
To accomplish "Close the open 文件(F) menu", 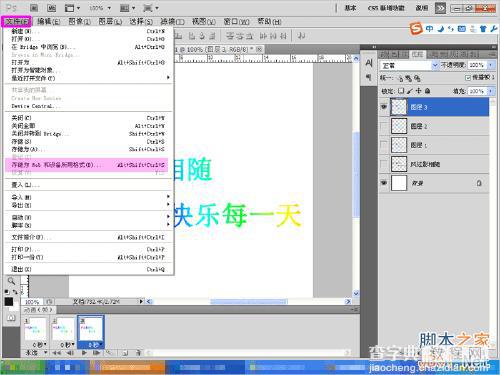I will (16, 22).
